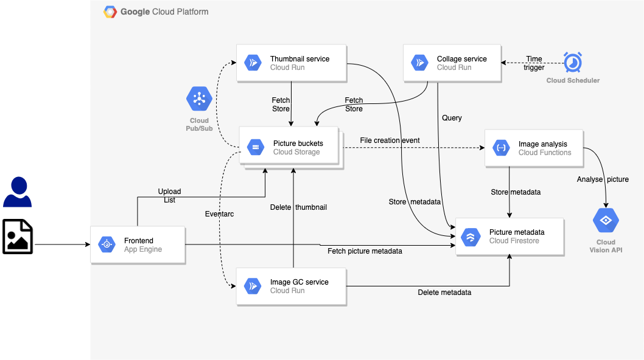Click the Image analysis Cloud Functions icon
The width and height of the screenshot is (644, 360).
[x=501, y=148]
